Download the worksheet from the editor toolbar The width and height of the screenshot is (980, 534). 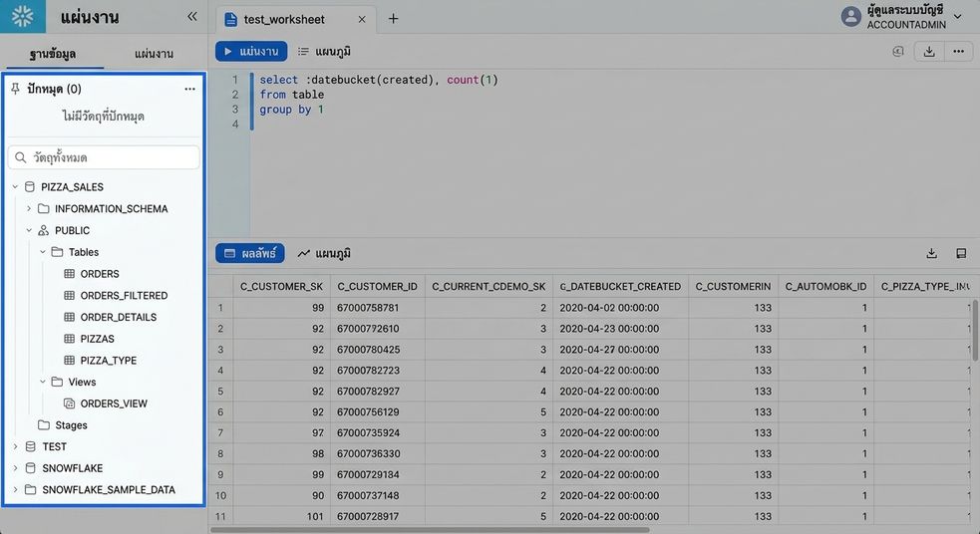point(929,51)
